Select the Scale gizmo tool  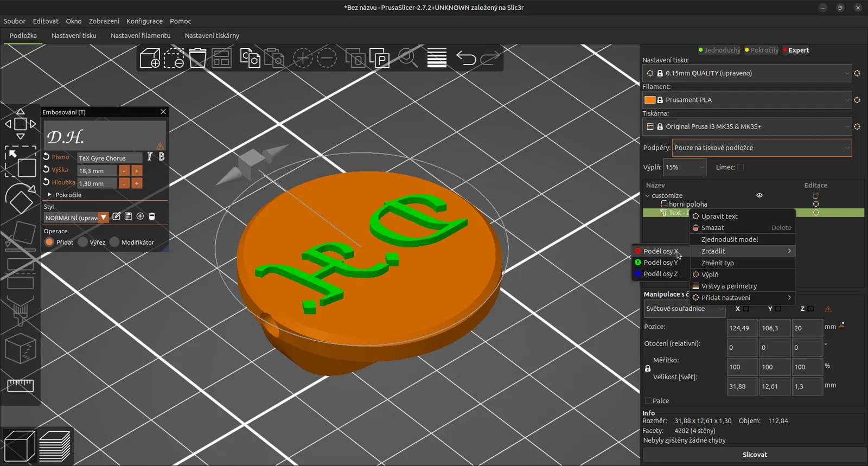click(20, 162)
